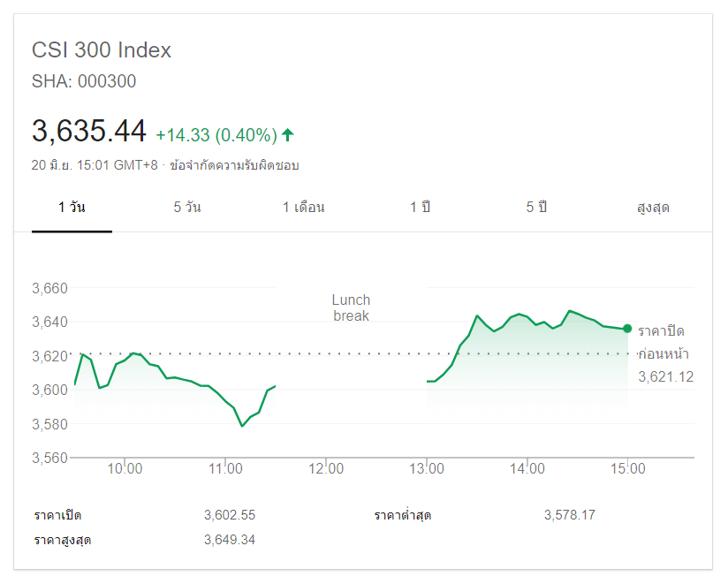Click the 14:00 time axis label
The height and width of the screenshot is (584, 728).
(527, 468)
